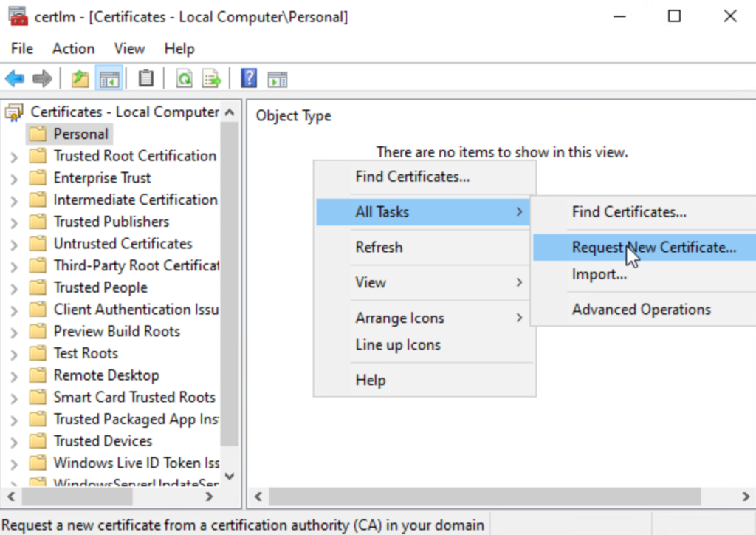Viewport: 756px width, 535px height.
Task: Open the Action menu in menu bar
Action: pyautogui.click(x=73, y=49)
